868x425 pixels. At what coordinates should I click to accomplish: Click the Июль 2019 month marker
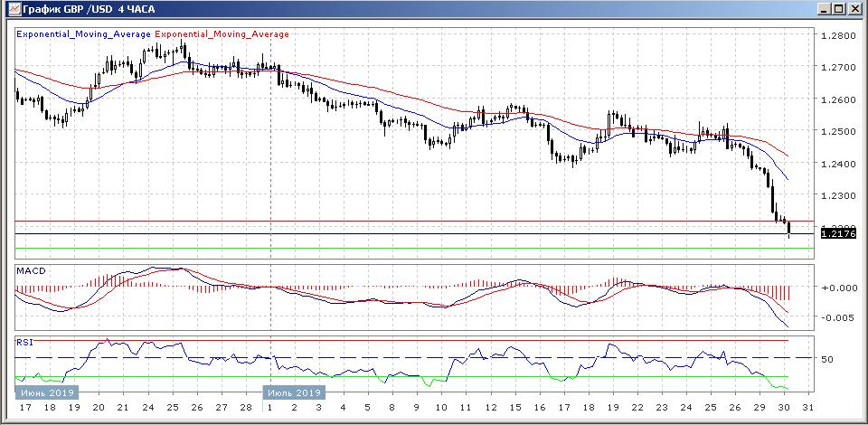[x=294, y=393]
